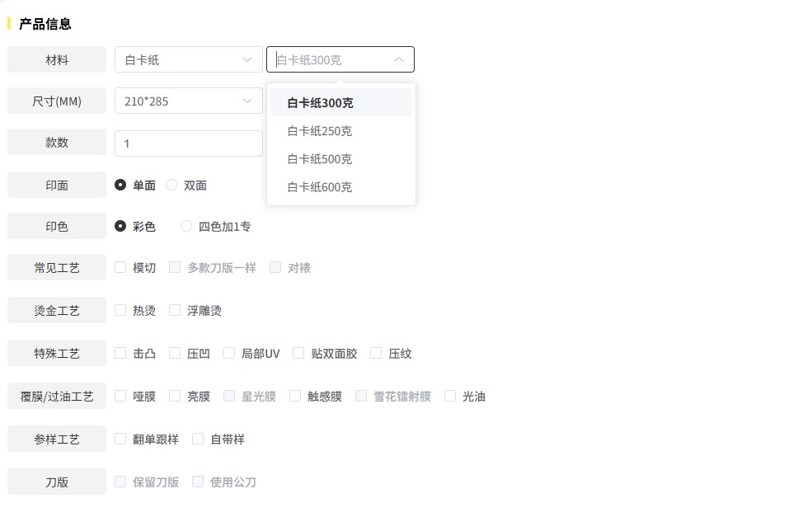Enable the 模切 die-cut checkbox
812x517 pixels.
[120, 267]
